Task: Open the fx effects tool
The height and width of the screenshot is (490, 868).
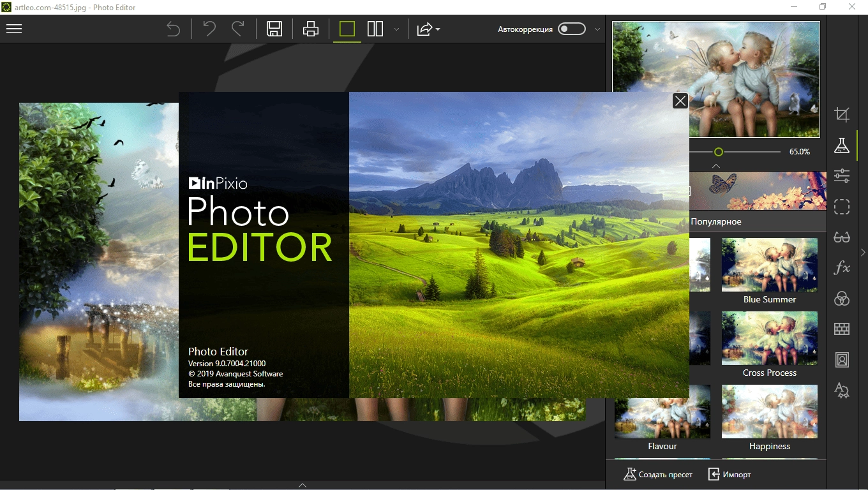Action: coord(842,268)
